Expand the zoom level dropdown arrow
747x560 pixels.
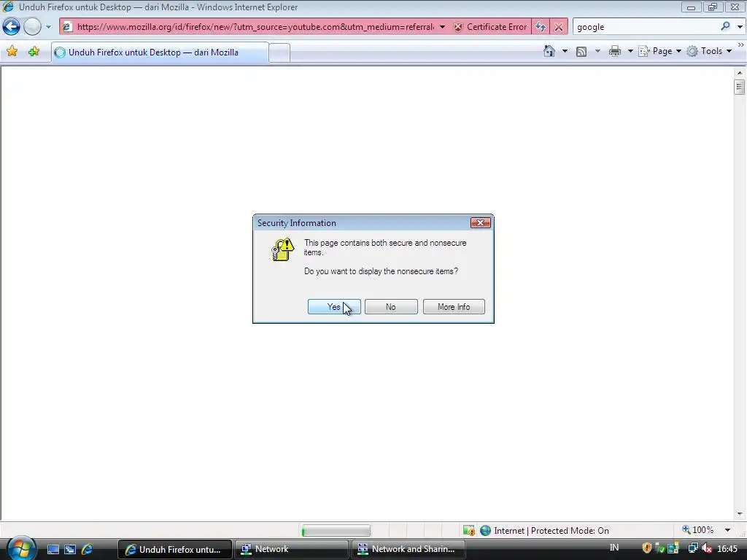[727, 530]
